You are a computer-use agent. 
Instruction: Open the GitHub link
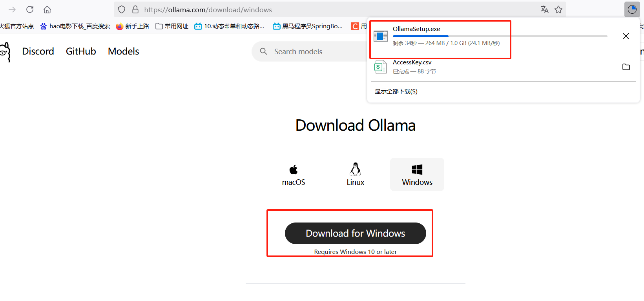81,51
